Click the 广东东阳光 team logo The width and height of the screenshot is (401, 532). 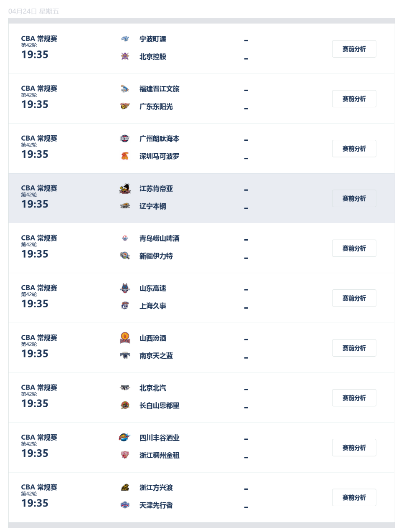[125, 106]
